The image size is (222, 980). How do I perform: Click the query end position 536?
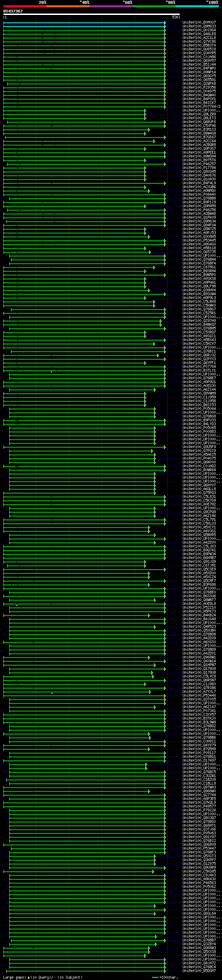(x=175, y=17)
